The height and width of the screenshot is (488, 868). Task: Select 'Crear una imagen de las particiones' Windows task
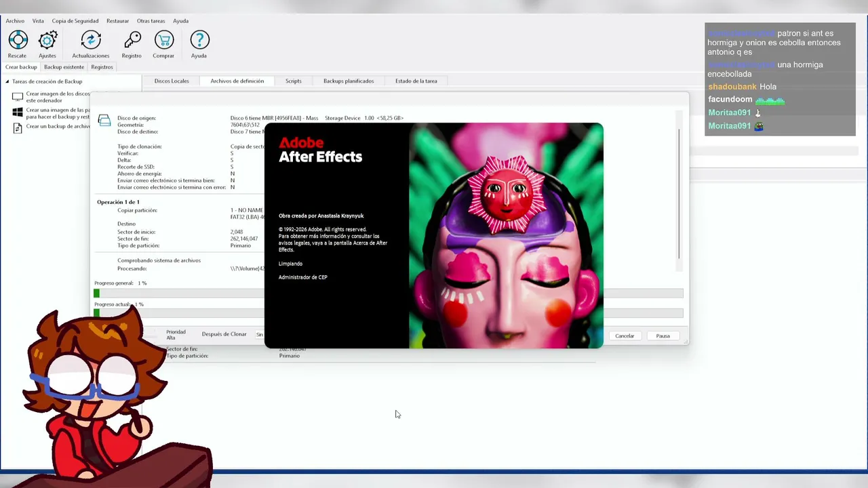point(58,113)
